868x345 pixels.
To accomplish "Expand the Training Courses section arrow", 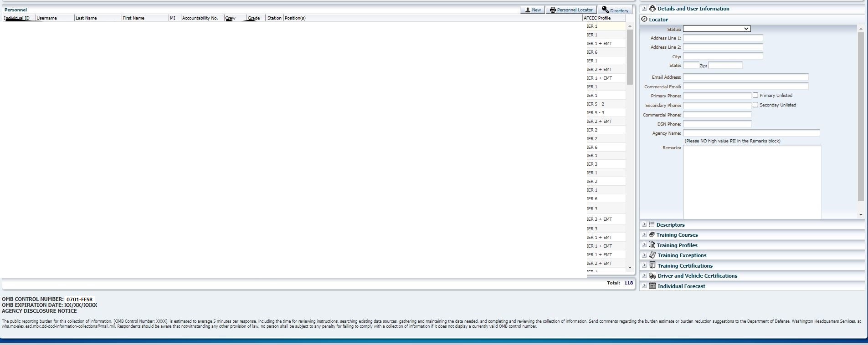I will [x=644, y=234].
